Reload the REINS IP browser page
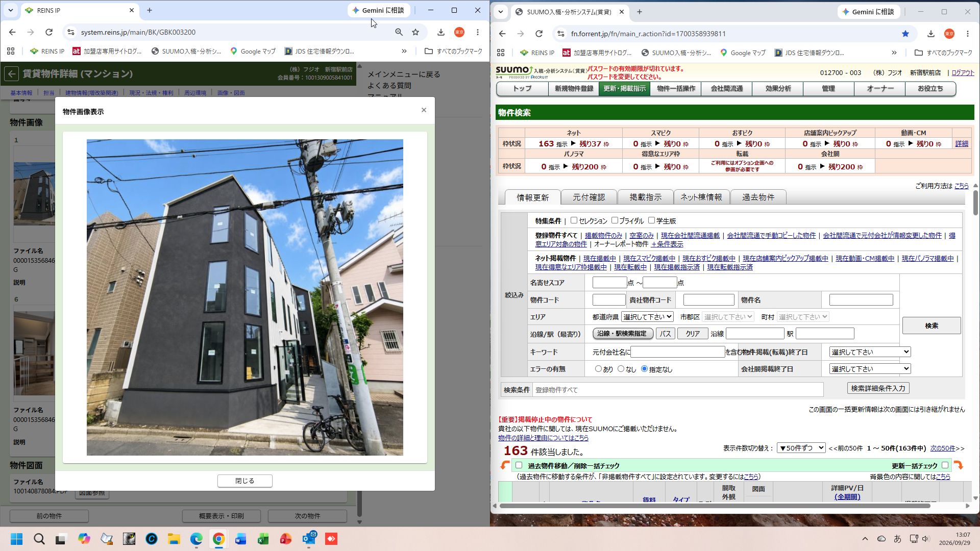Screen dimensions: 980x551 click(49, 32)
